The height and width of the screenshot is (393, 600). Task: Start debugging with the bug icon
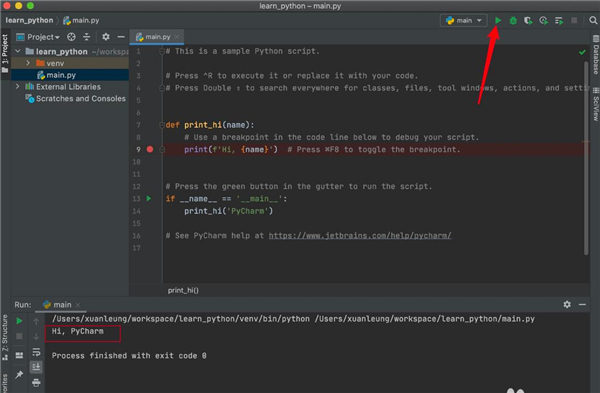pyautogui.click(x=513, y=20)
